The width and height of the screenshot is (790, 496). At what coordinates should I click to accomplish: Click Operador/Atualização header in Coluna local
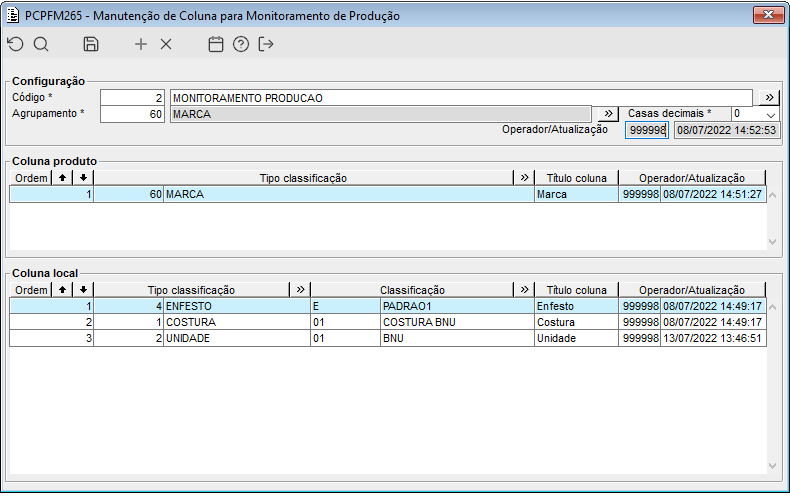point(692,290)
